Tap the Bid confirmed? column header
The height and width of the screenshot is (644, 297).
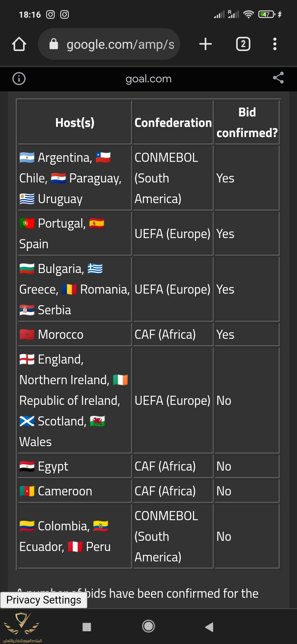tap(247, 122)
